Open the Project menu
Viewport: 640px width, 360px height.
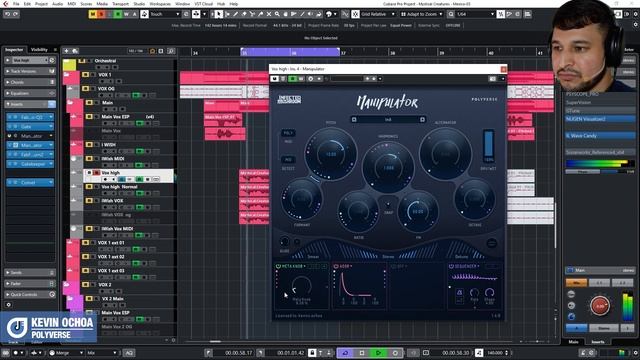(41, 4)
